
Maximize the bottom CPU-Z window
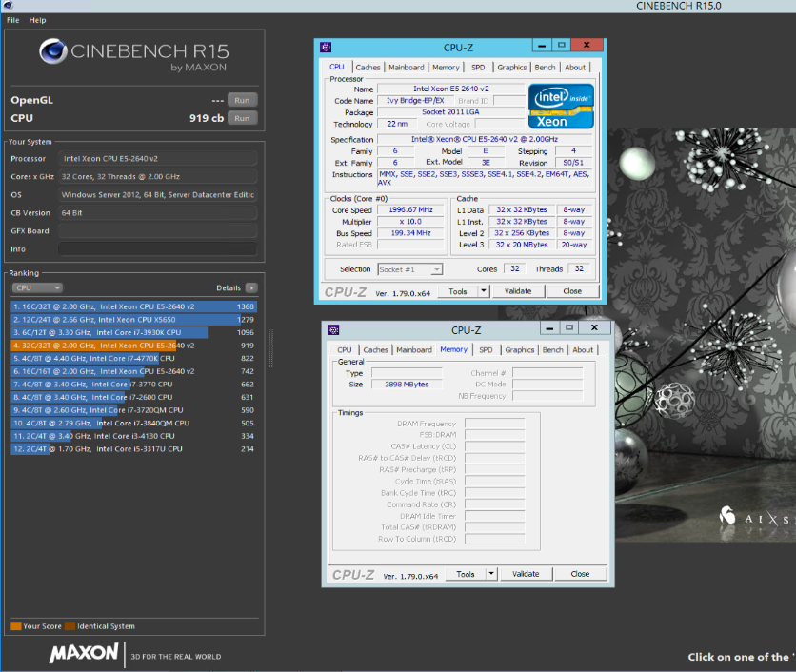569,327
